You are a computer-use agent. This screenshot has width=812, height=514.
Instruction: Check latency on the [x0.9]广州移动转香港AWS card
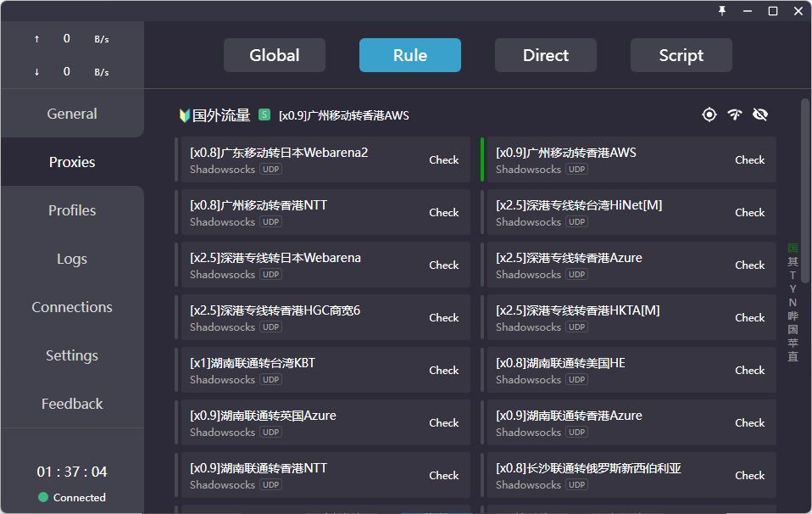click(750, 160)
